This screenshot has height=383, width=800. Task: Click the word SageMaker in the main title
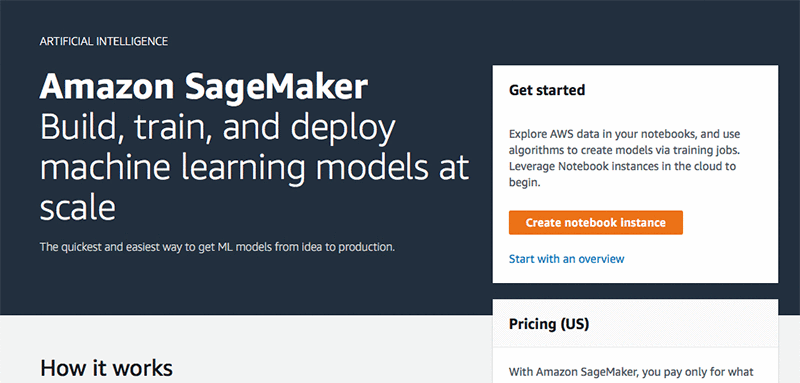[x=276, y=86]
